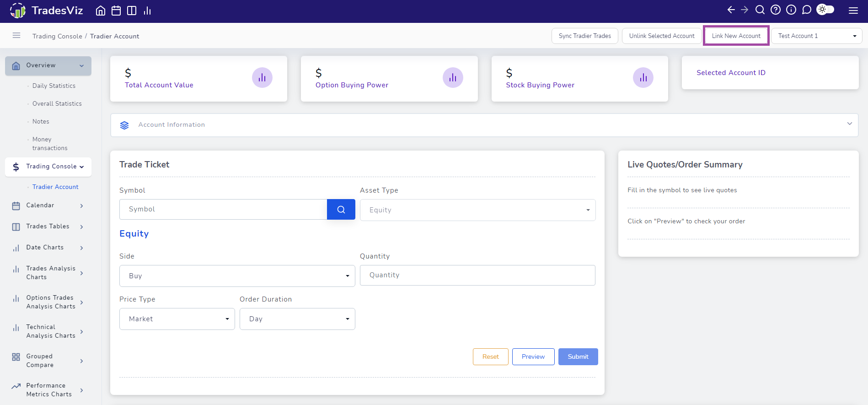Image resolution: width=868 pixels, height=405 pixels.
Task: Expand the Date Charts chevron
Action: (x=82, y=248)
